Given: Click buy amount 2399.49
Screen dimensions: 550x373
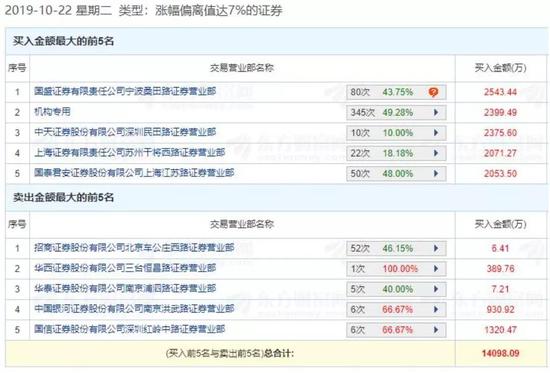Looking at the screenshot, I should coord(500,113).
